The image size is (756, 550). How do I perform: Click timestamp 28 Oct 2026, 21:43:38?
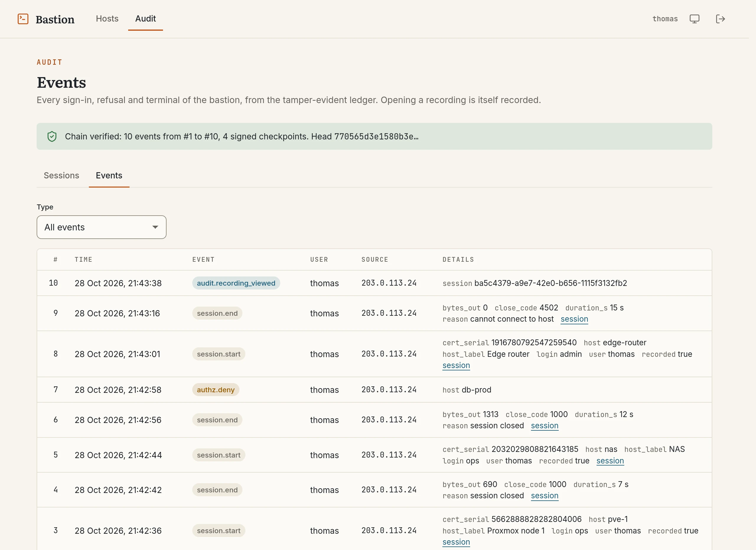[118, 283]
